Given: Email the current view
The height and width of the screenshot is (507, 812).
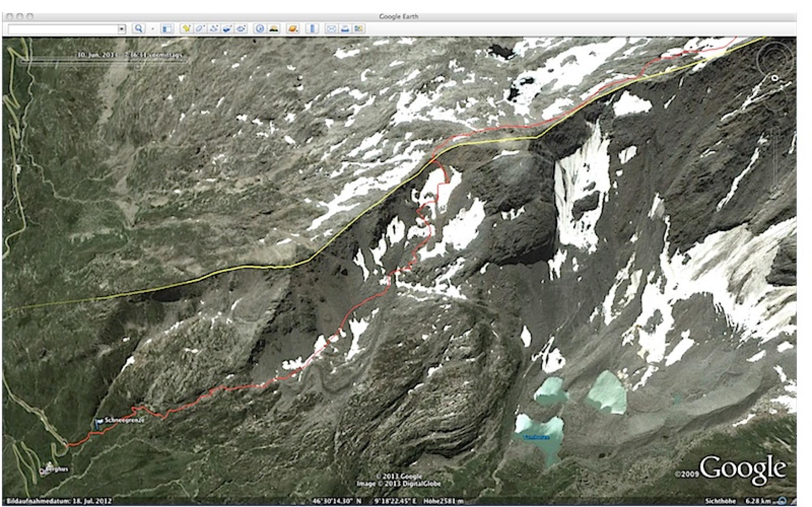Looking at the screenshot, I should (331, 29).
